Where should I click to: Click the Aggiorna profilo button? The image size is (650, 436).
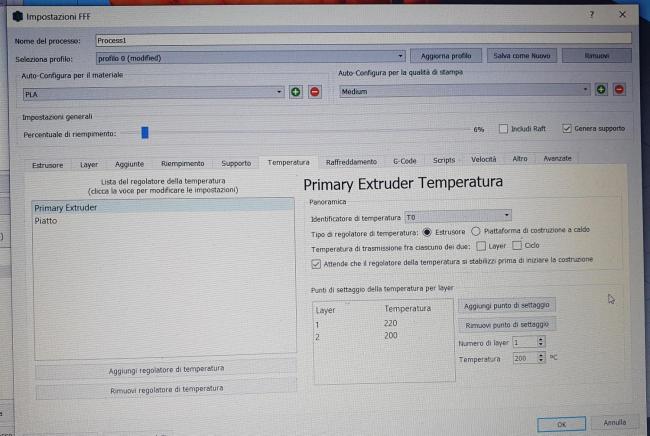(446, 56)
